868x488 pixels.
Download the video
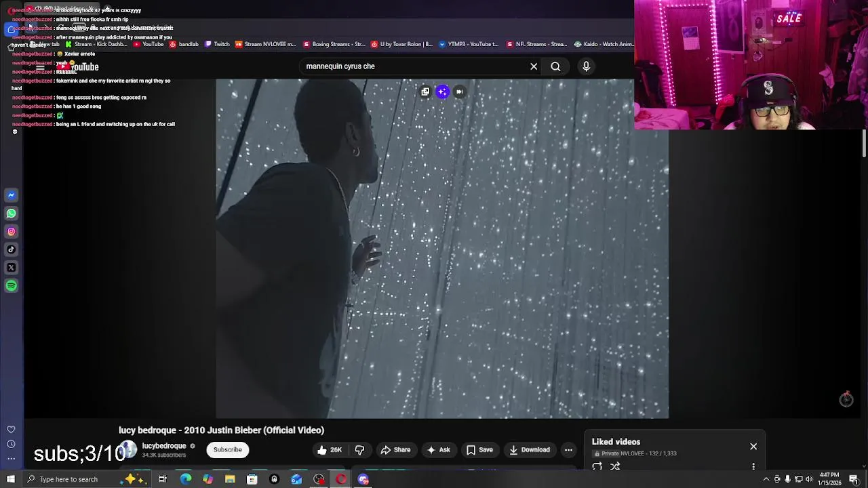click(x=530, y=450)
